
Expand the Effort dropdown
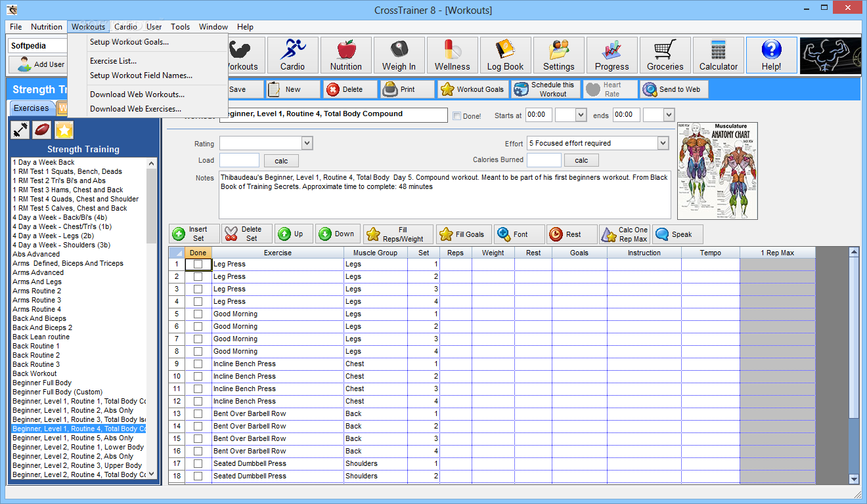pyautogui.click(x=662, y=143)
